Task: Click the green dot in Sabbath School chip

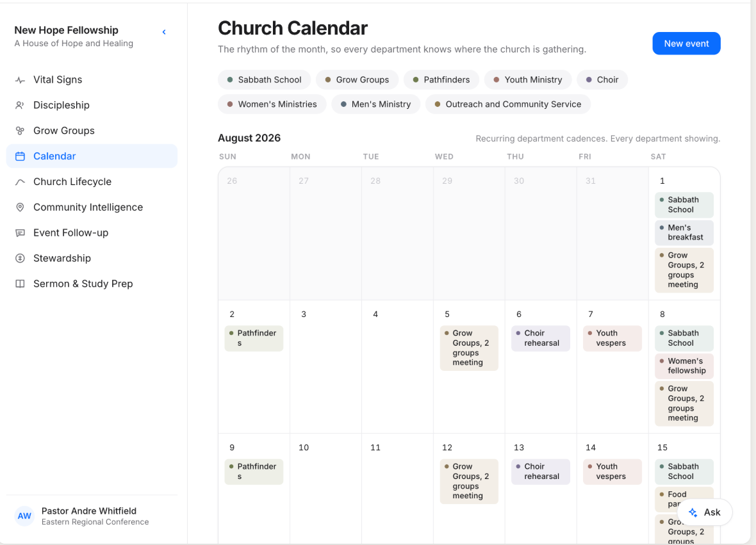Action: 230,79
